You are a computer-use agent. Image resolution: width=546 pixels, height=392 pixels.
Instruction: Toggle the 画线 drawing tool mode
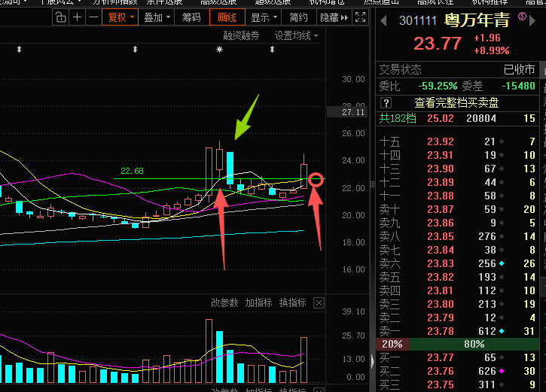227,17
